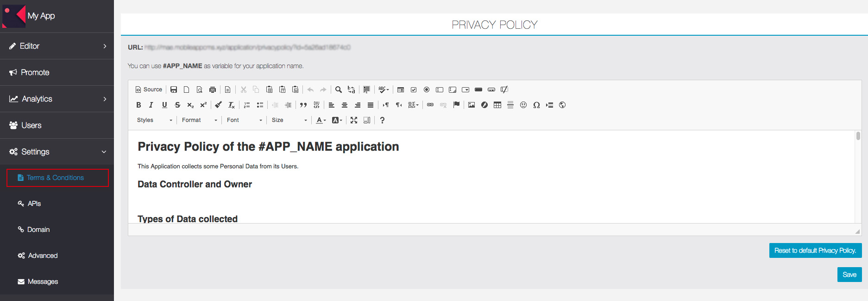The image size is (868, 301).
Task: Insert a radio button form element
Action: click(x=427, y=90)
